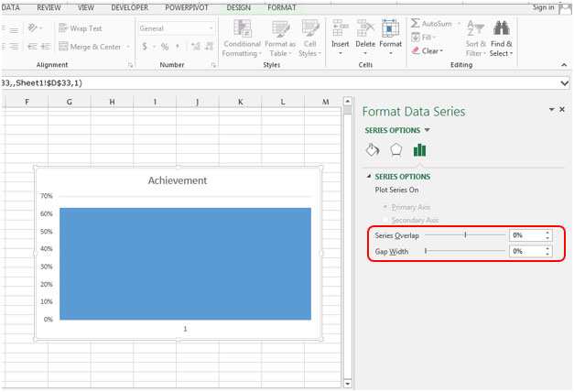
Task: Click the Conditional Formatting icon
Action: click(242, 28)
